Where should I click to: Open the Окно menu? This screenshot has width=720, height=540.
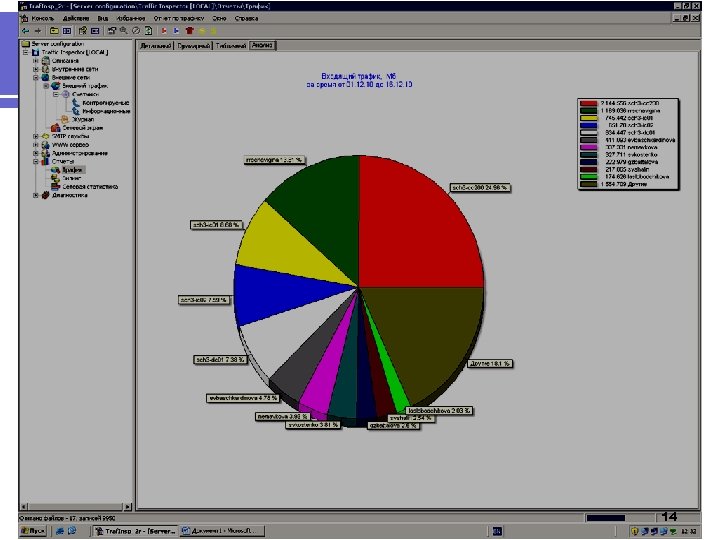(219, 18)
